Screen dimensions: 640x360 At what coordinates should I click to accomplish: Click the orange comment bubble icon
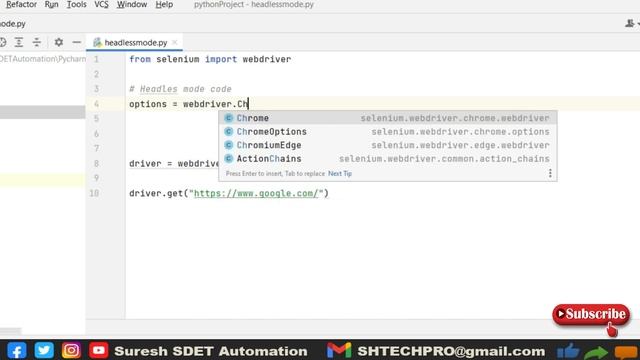(626, 352)
